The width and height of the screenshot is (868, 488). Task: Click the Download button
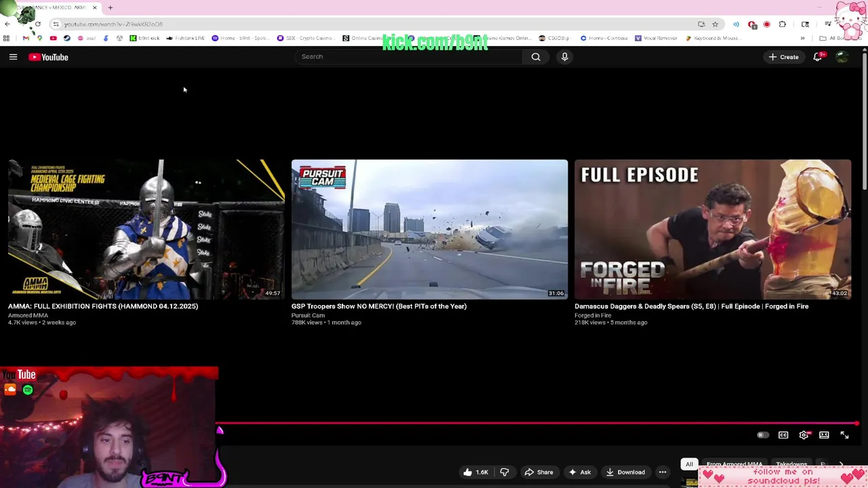(x=625, y=472)
